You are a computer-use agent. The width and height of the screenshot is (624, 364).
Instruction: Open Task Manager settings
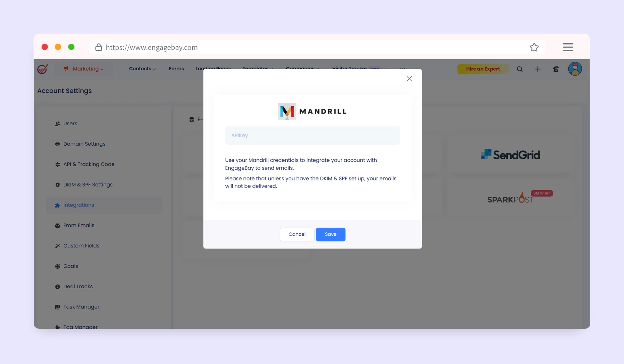pos(104,307)
